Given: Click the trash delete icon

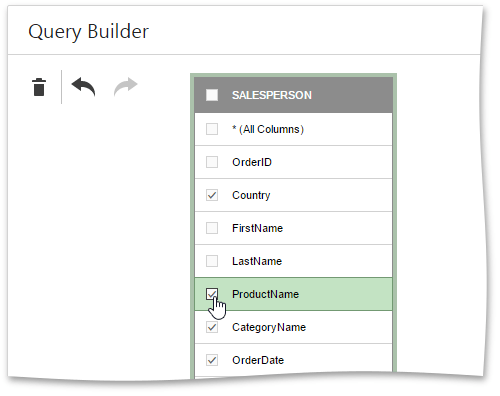Looking at the screenshot, I should (x=39, y=87).
